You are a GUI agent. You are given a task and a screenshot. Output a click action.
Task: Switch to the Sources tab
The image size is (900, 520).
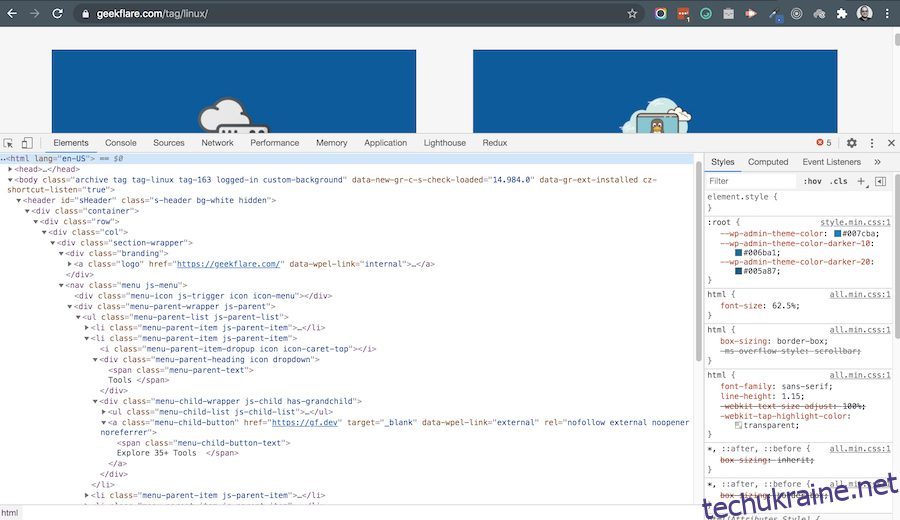pos(169,143)
